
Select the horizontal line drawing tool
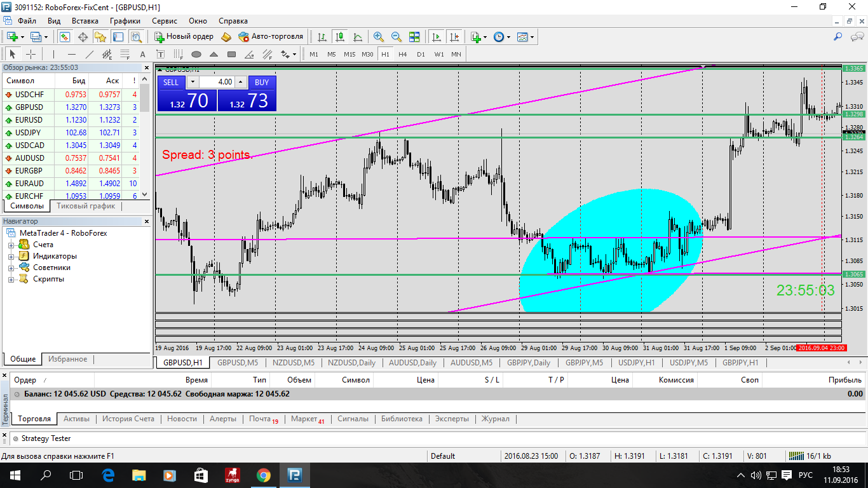click(x=71, y=54)
